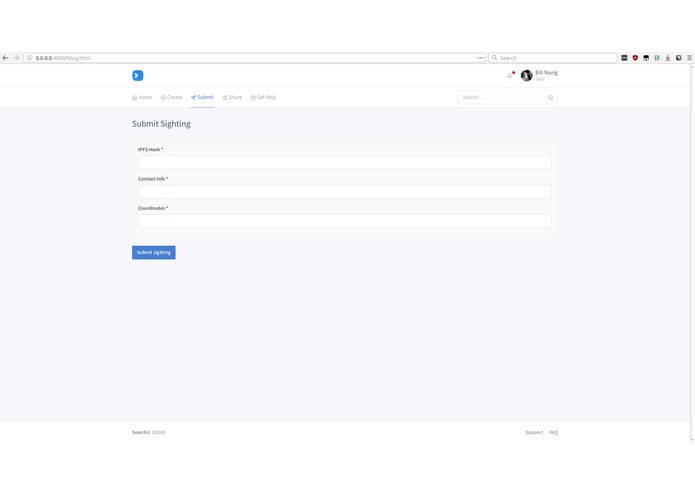Click the Contact Info label
695x494 pixels.
pyautogui.click(x=152, y=179)
